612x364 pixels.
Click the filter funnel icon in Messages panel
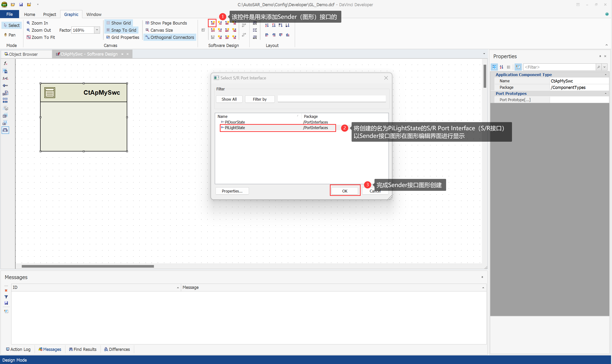(6, 297)
